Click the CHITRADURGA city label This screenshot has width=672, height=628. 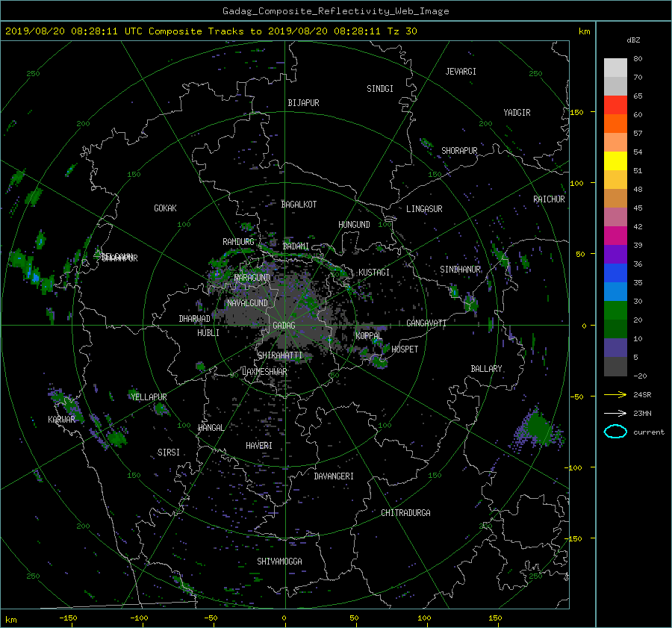pos(406,513)
